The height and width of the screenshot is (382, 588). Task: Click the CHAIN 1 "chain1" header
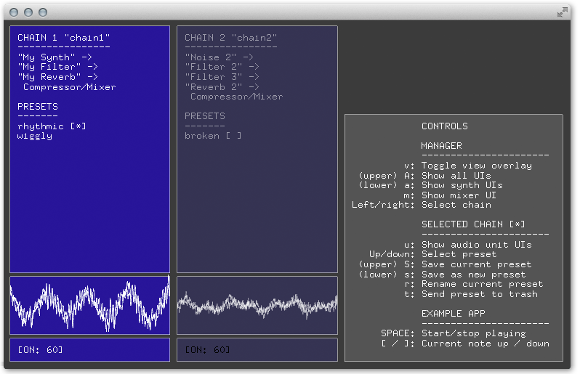[64, 38]
